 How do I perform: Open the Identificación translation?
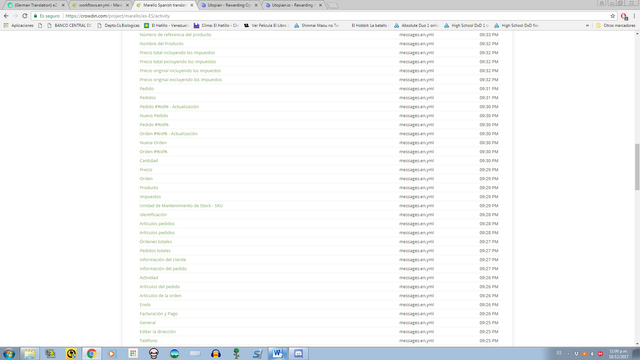153,214
